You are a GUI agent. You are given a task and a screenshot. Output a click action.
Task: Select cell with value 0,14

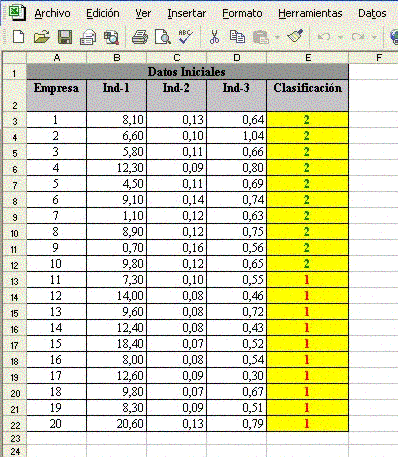pos(176,200)
